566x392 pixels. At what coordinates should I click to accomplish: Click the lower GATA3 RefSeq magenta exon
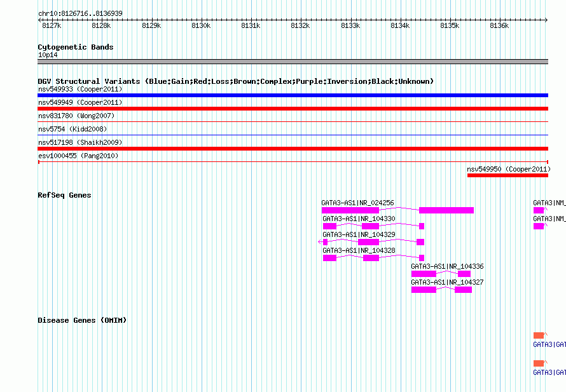[x=539, y=226]
